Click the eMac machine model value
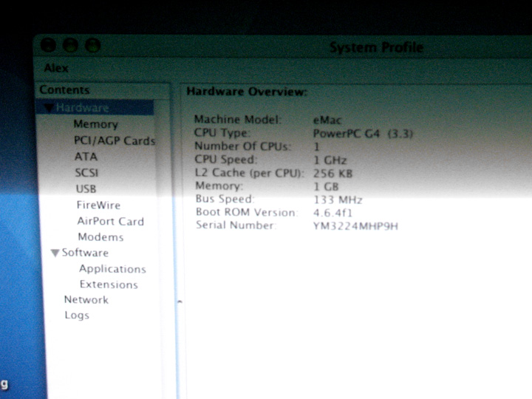This screenshot has height=399, width=532. 327,120
